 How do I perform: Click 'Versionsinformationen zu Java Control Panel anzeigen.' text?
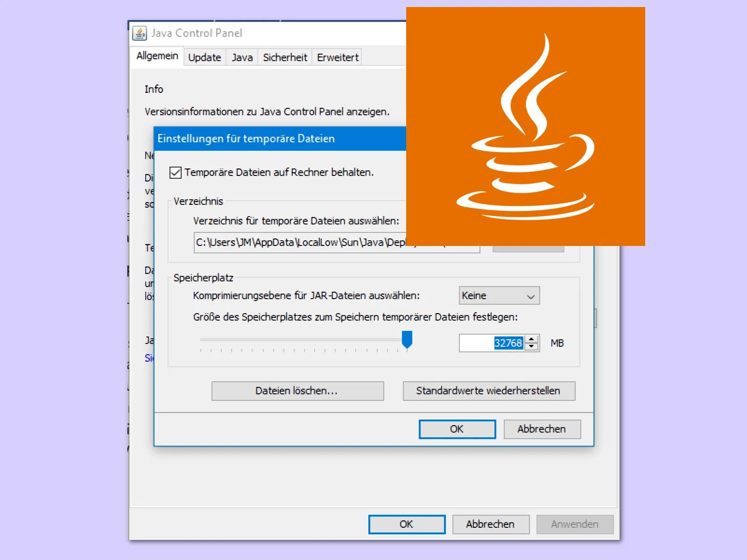[267, 112]
